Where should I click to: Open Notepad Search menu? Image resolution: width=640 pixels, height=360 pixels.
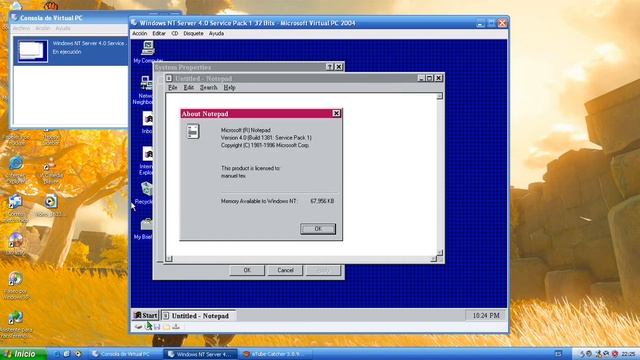click(208, 88)
